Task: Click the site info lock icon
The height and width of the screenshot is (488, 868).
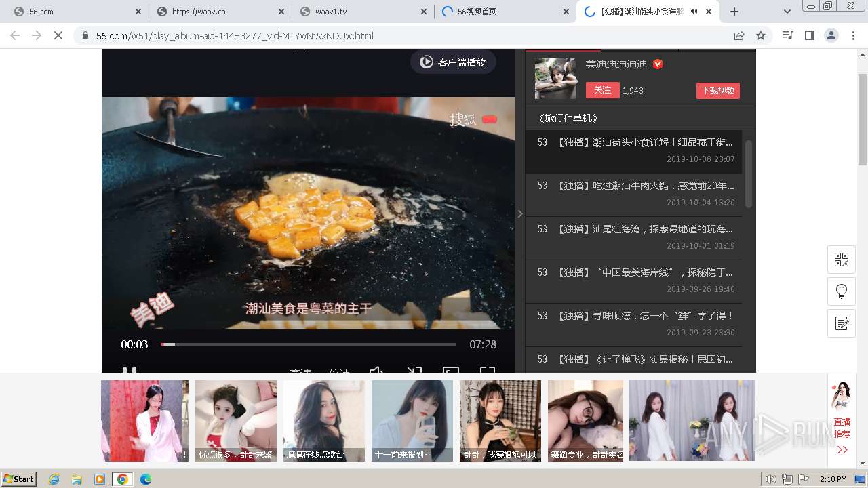Action: tap(85, 35)
